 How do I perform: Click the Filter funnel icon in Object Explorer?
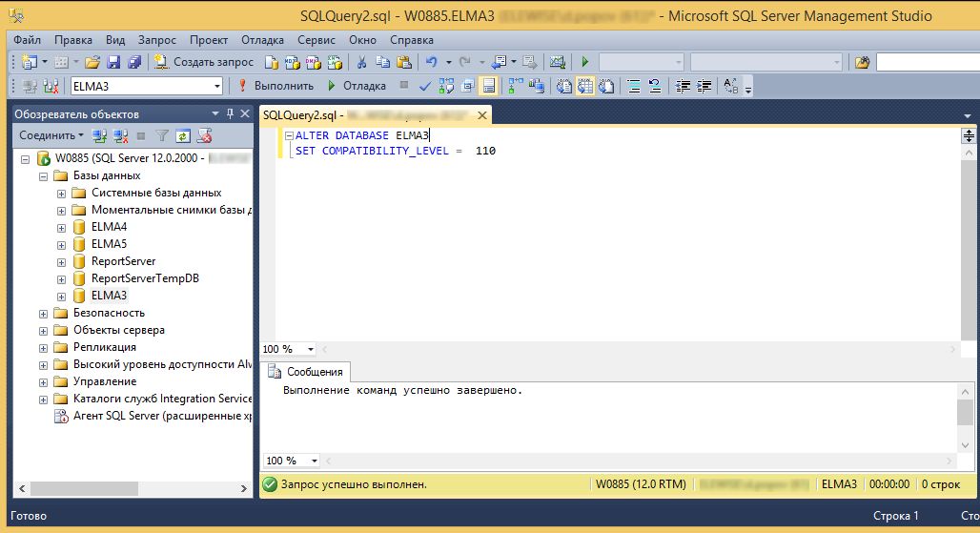coord(162,135)
